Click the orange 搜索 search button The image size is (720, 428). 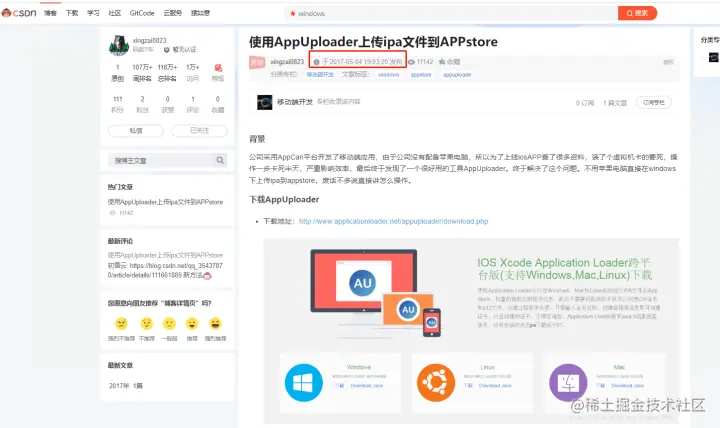637,13
